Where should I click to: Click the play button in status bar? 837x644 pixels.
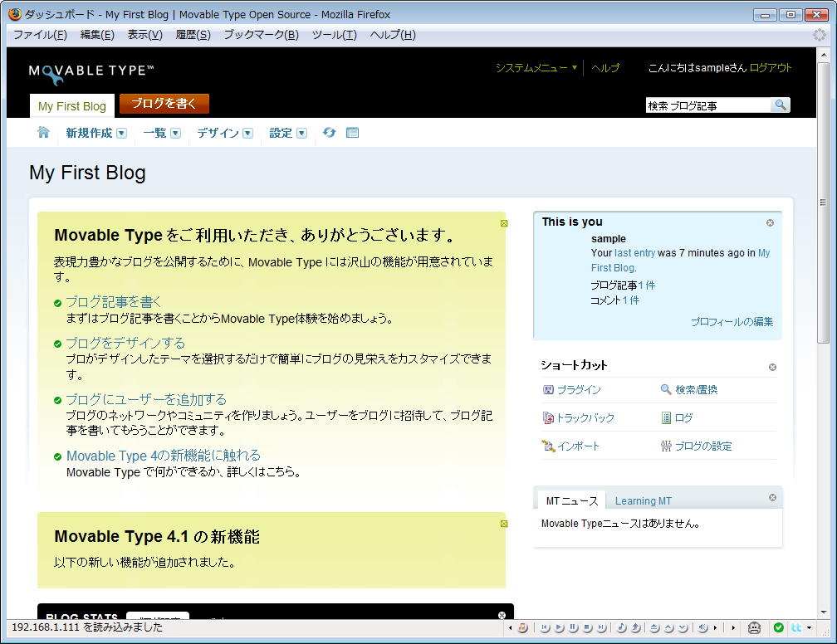[x=559, y=627]
